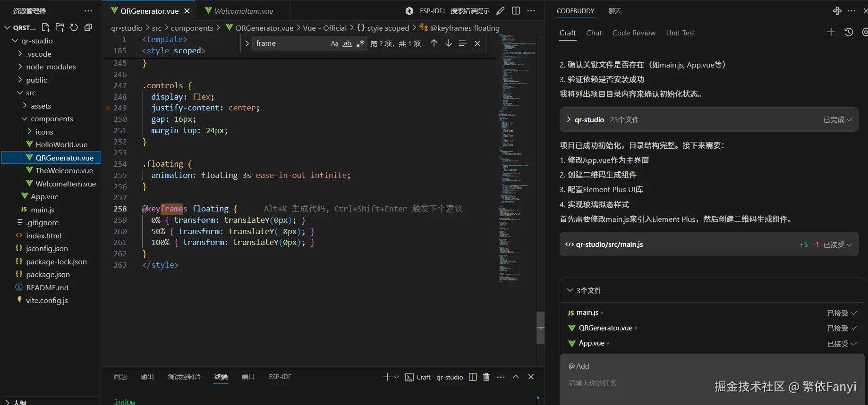868x405 pixels.
Task: Collapse all folders in explorer
Action: click(88, 27)
